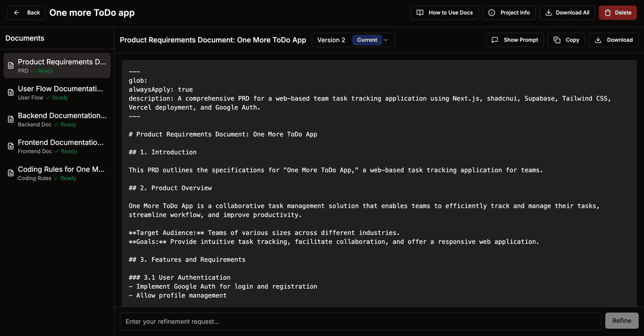
Task: Open the Version 2 dropdown
Action: tap(331, 40)
